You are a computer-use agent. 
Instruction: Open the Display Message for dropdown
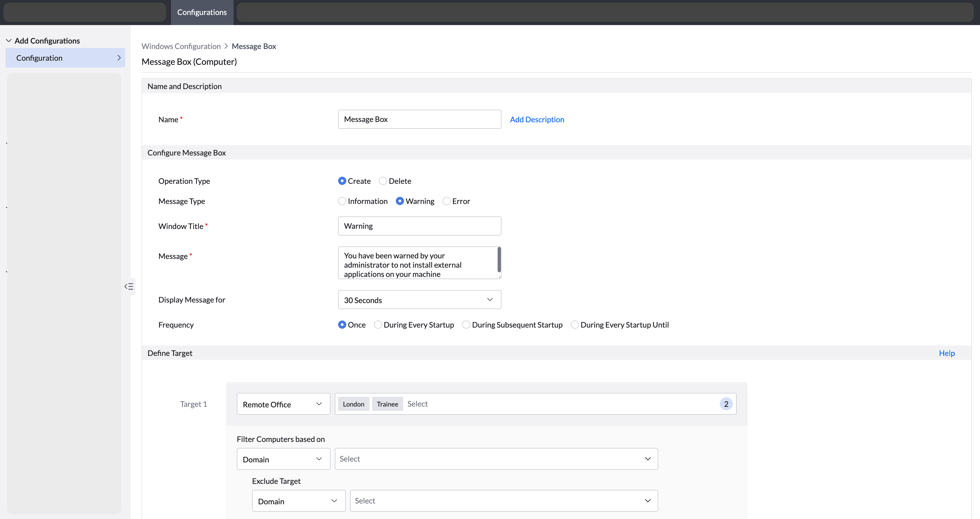click(419, 300)
